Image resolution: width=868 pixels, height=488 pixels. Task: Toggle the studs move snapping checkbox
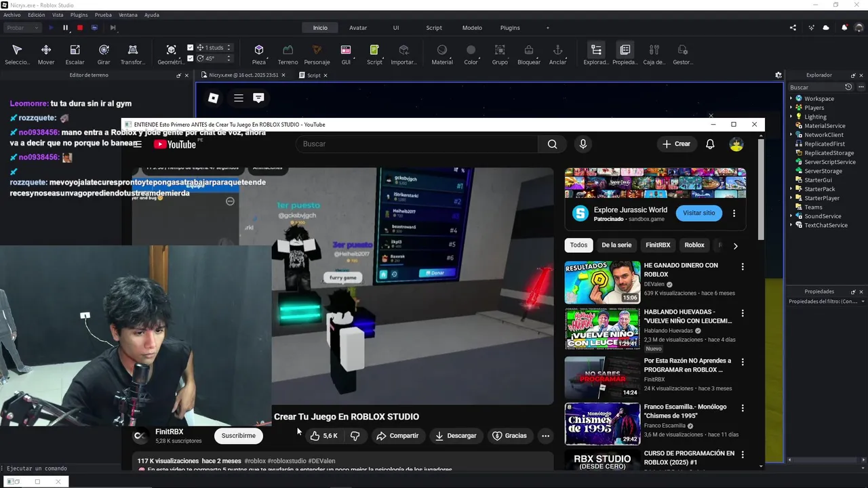(191, 47)
